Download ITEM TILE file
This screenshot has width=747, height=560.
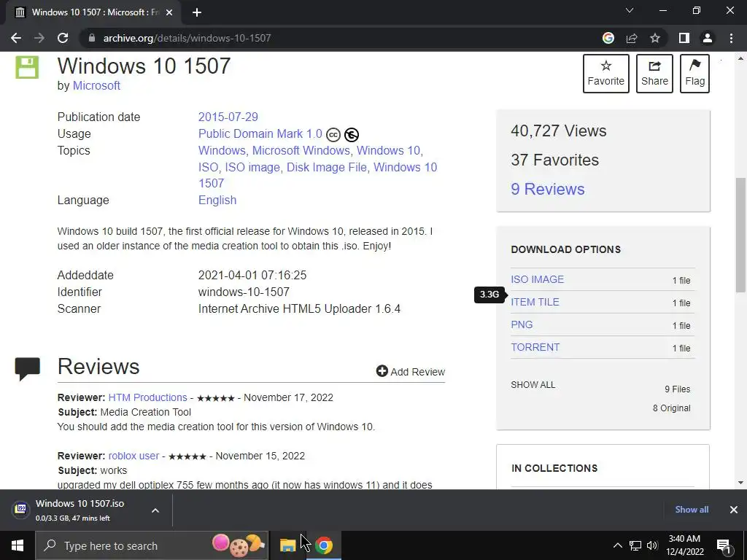(535, 302)
